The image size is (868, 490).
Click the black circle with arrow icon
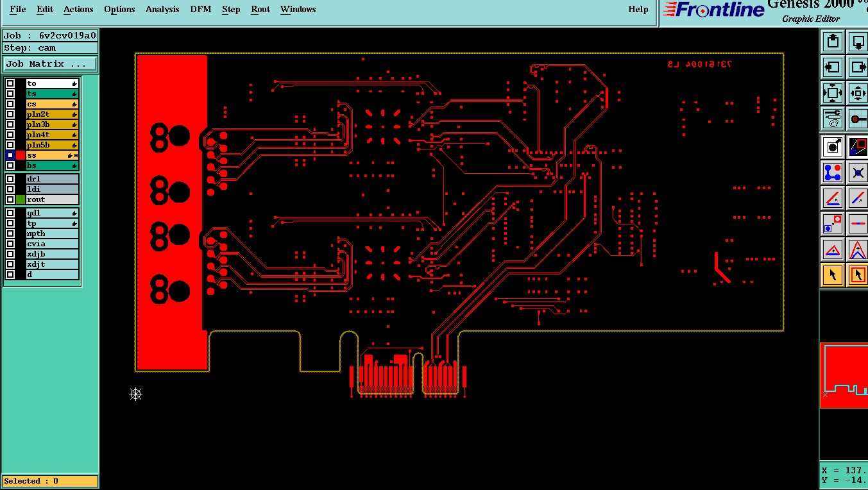click(833, 147)
